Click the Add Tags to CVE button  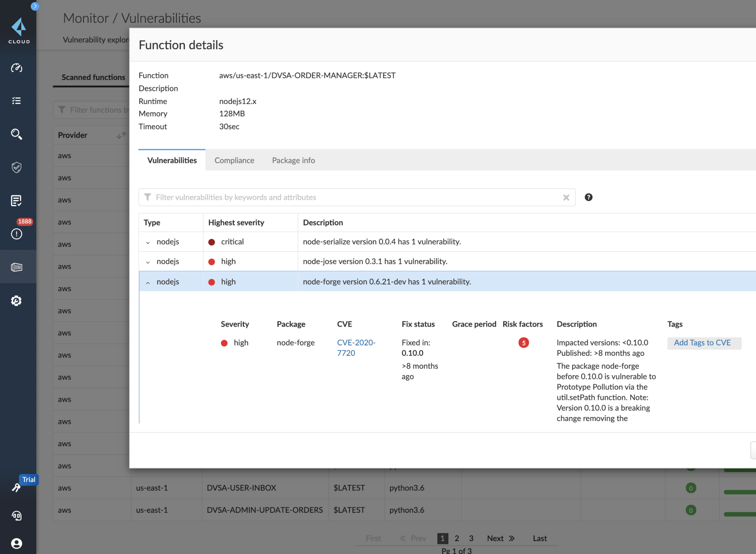tap(704, 343)
